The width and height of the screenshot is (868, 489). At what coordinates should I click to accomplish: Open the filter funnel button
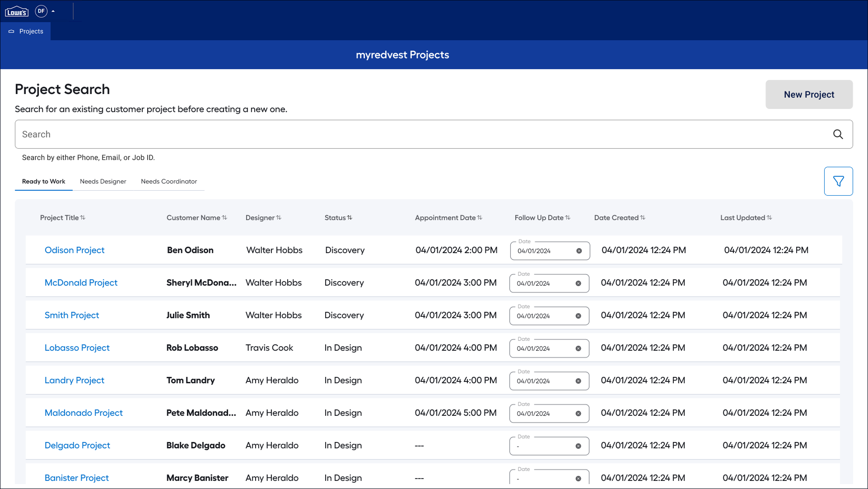(838, 181)
